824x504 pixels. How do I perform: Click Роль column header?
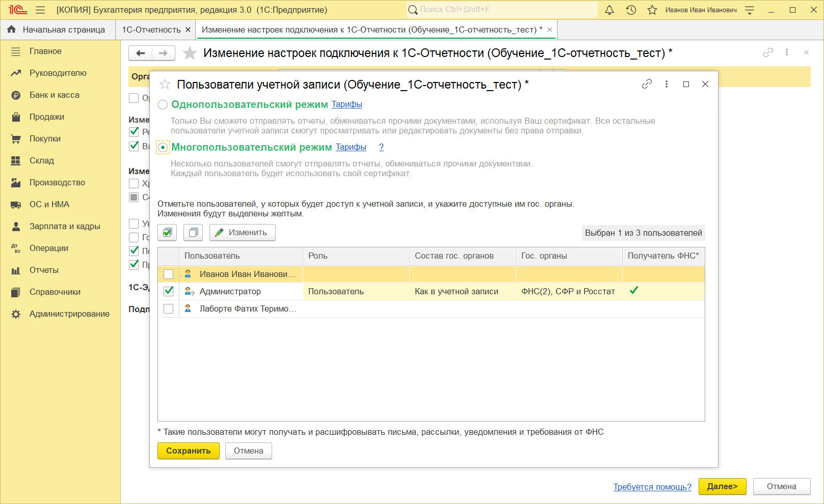[356, 256]
